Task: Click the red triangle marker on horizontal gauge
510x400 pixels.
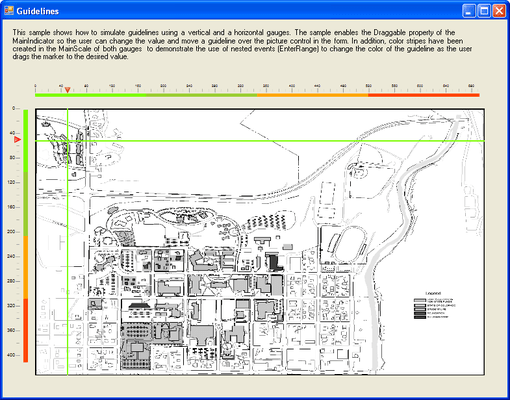Action: pyautogui.click(x=67, y=90)
